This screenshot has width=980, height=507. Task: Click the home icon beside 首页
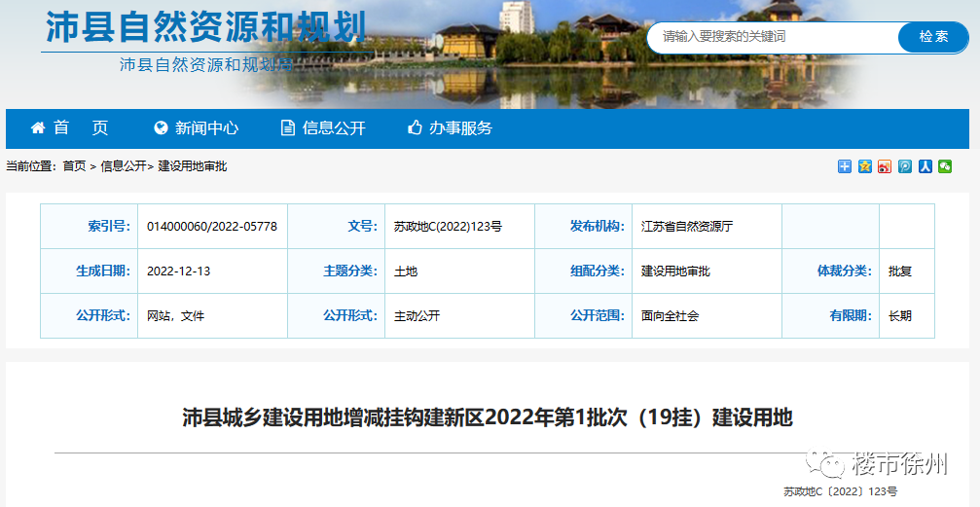click(38, 128)
